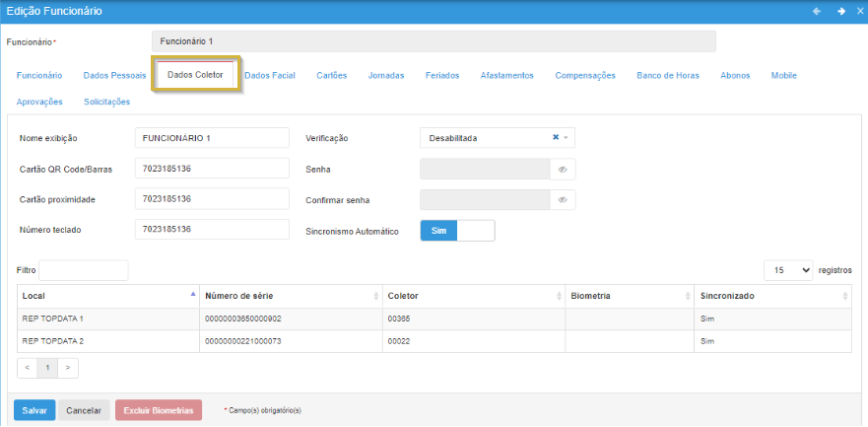
Task: Sort by Número de série column
Action: [x=375, y=296]
